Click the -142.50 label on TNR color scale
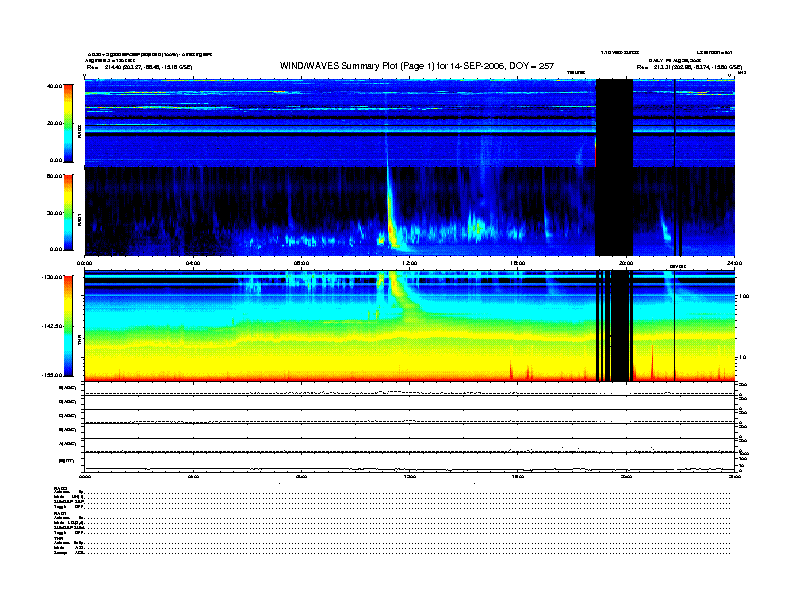792x612 pixels. click(51, 326)
